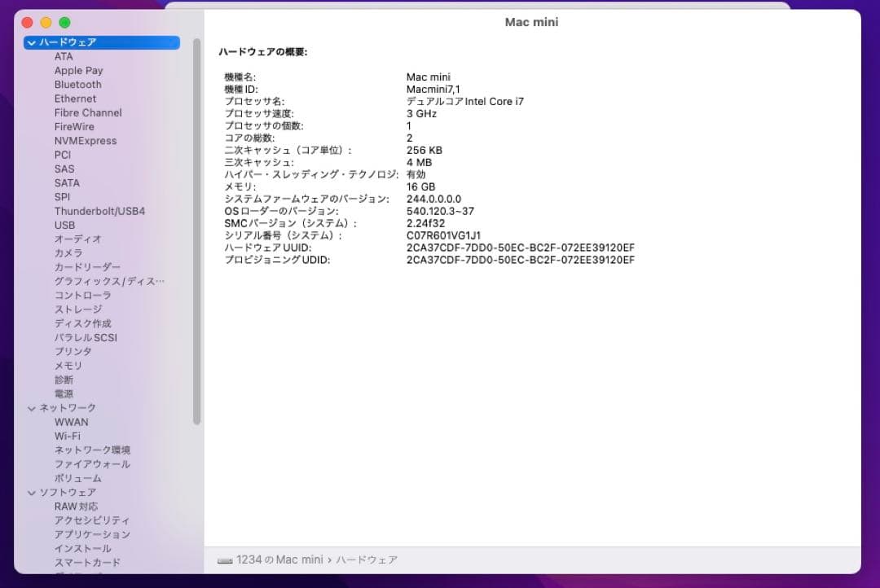880x588 pixels.
Task: Open the Thunderbolt/USB4 entry
Action: [99, 211]
